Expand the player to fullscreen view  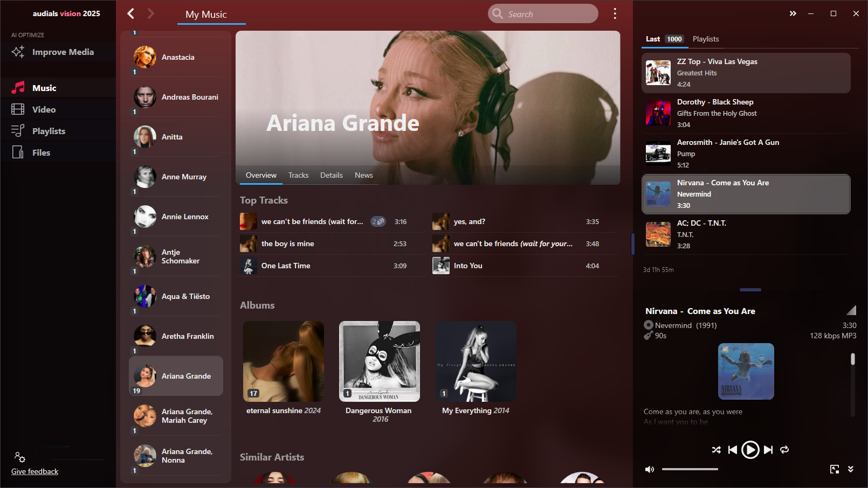coord(835,469)
